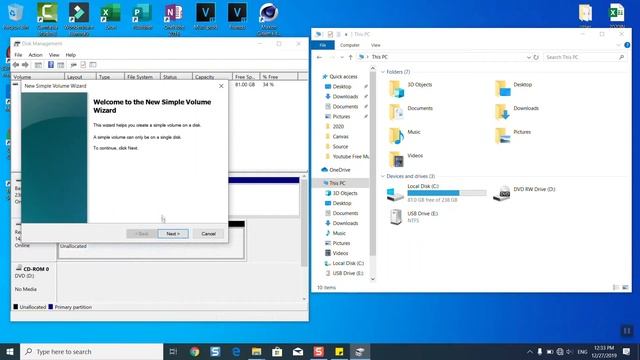
Task: Click the Task View taskbar icon
Action: pos(173,351)
